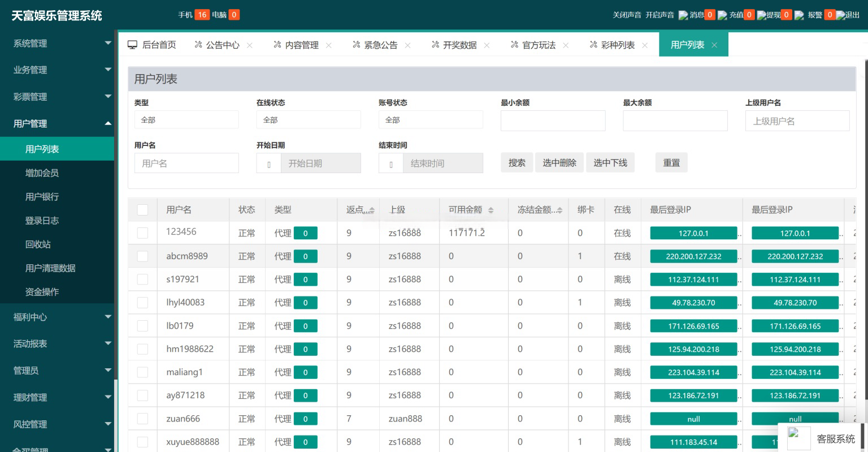Image resolution: width=868 pixels, height=452 pixels.
Task: Click the monitor icon on 后台首页 tab
Action: [133, 45]
